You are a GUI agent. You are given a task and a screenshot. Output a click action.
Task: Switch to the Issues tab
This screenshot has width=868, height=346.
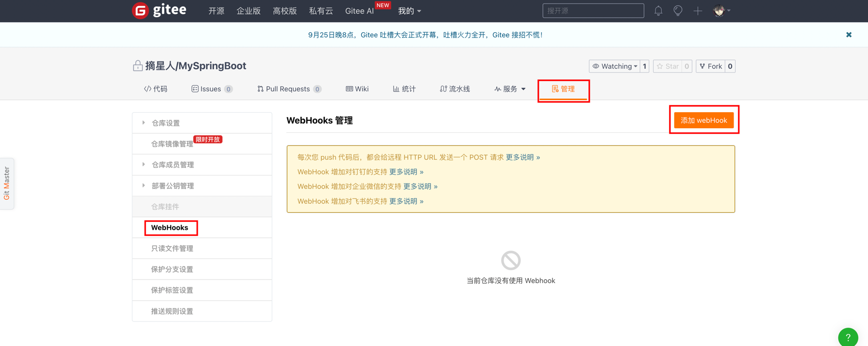[211, 89]
